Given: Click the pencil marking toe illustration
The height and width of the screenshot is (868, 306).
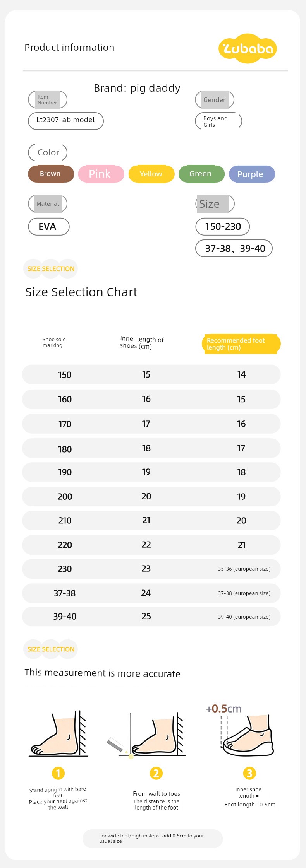Looking at the screenshot, I should click(146, 735).
